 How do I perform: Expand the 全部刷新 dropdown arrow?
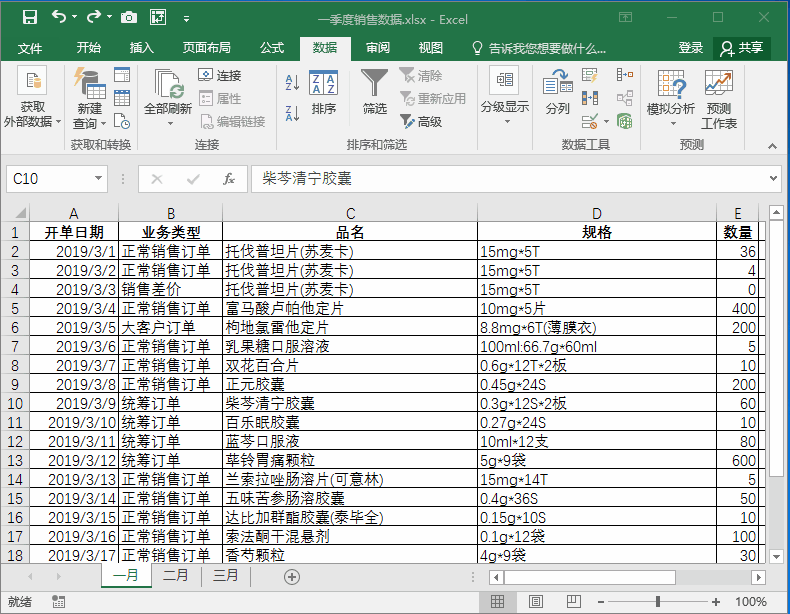point(170,124)
